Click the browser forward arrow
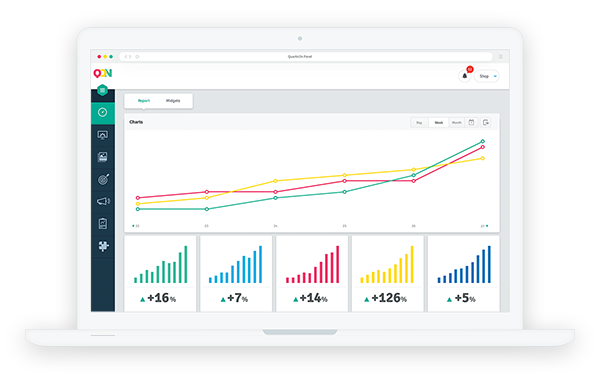This screenshot has height=374, width=600. click(x=130, y=57)
